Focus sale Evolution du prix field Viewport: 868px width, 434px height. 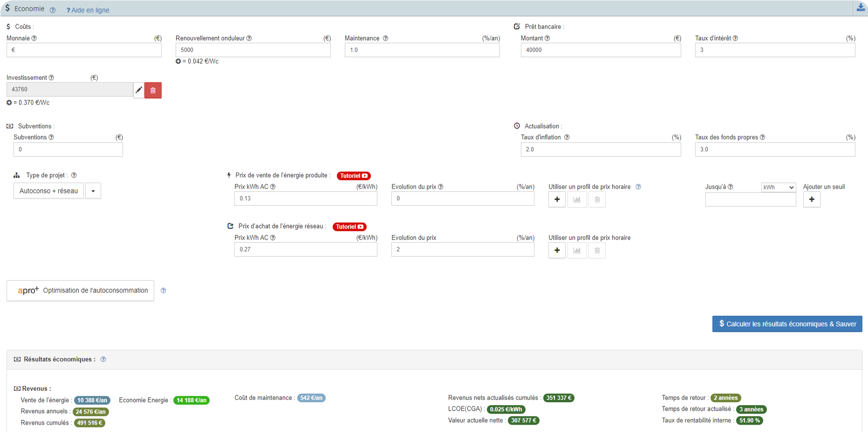(463, 199)
